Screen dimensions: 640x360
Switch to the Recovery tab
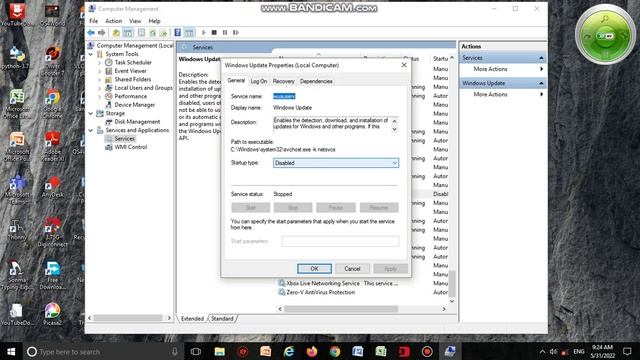pyautogui.click(x=283, y=81)
